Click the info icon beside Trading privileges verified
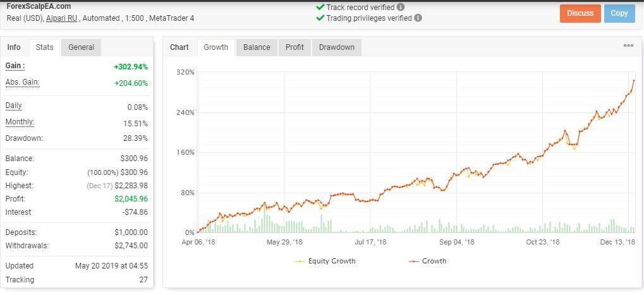 [418, 18]
